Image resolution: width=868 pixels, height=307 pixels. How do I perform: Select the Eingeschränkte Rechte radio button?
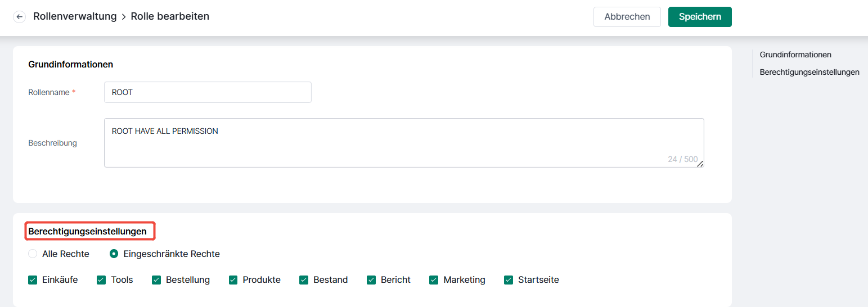click(x=114, y=254)
